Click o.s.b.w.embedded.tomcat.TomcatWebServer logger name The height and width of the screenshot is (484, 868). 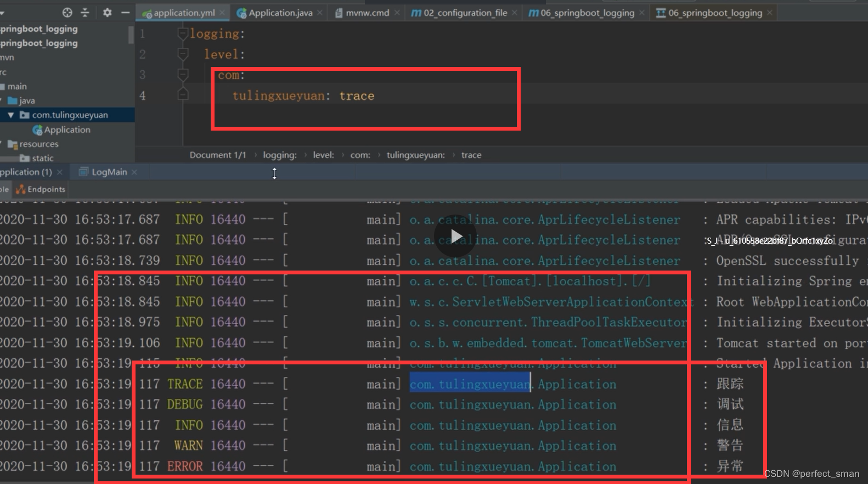(x=548, y=343)
